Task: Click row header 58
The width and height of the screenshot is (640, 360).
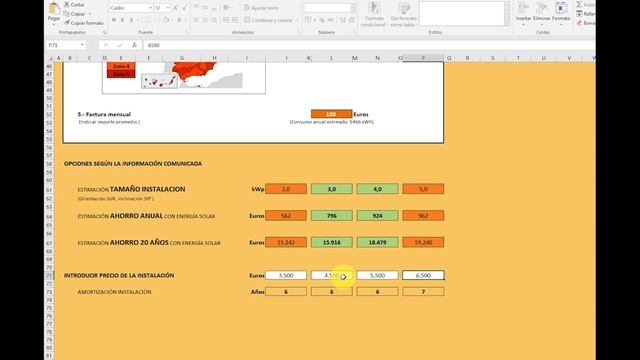Action: pos(49,164)
